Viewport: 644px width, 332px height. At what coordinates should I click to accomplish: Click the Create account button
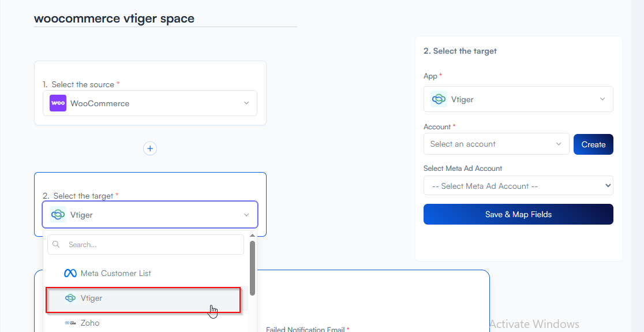pos(593,144)
